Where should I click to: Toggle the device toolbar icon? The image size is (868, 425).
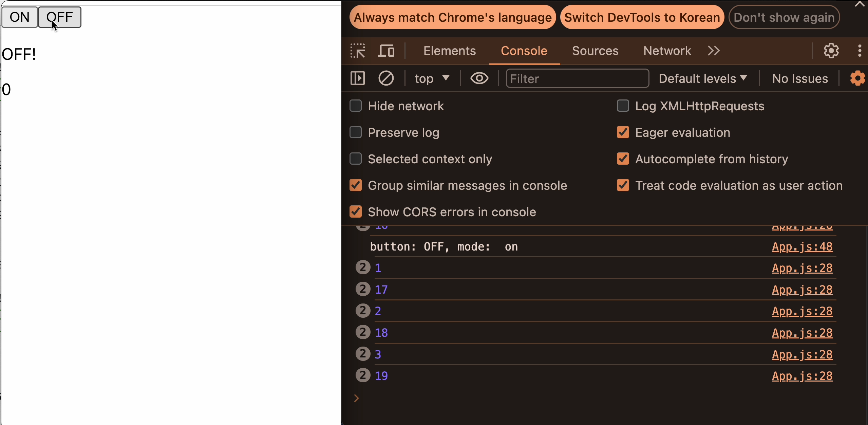point(386,51)
